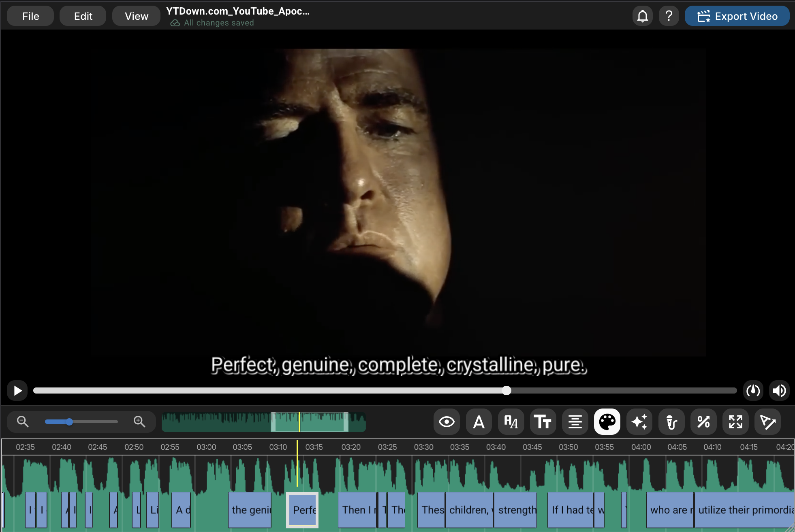795x532 pixels.
Task: Click the video progress bar thumb
Action: pos(506,391)
